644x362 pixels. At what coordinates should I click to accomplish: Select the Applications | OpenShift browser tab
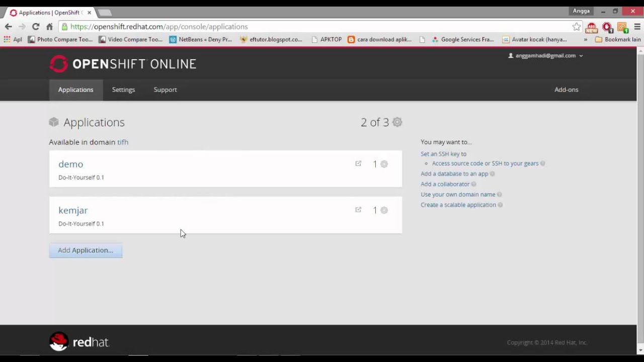(x=49, y=13)
